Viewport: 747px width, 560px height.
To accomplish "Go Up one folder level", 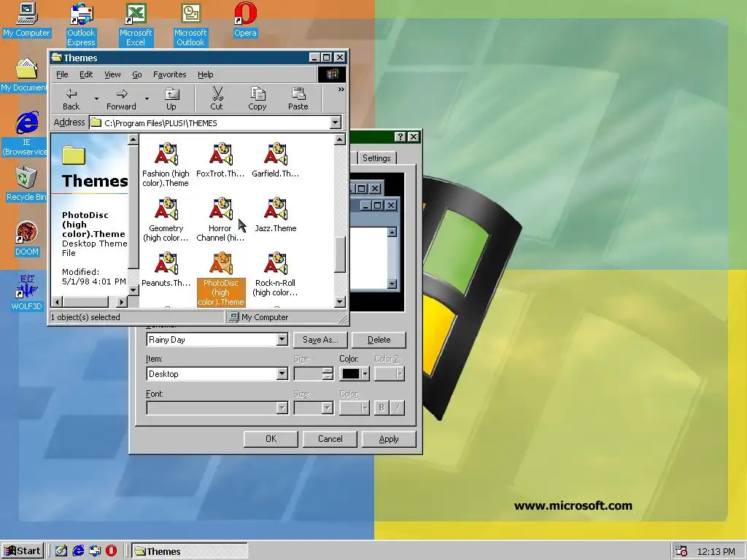I will 171,99.
